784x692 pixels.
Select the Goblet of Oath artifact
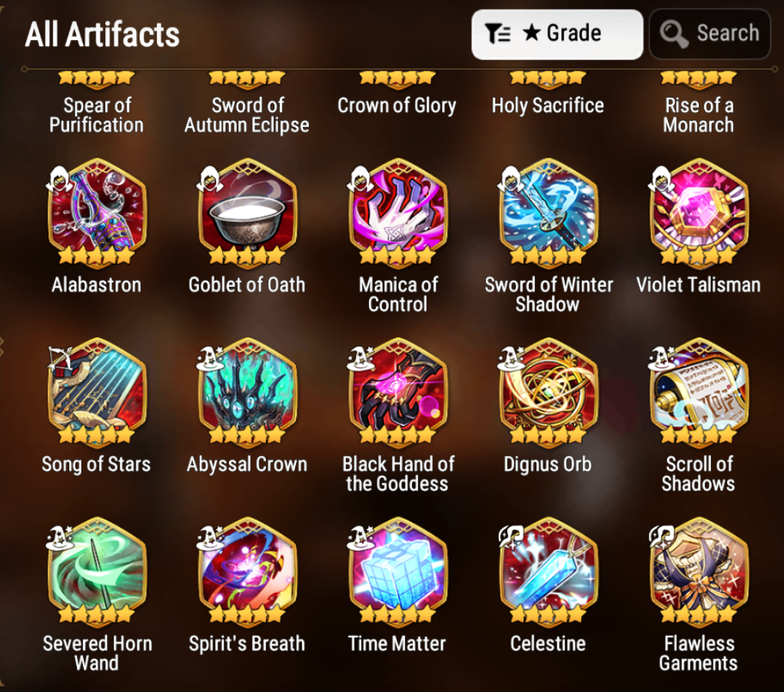pos(247,211)
